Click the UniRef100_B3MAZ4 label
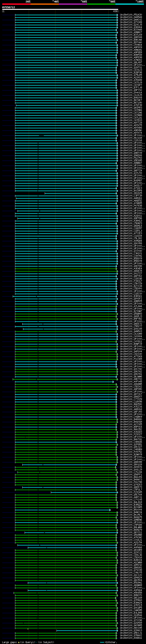The image size is (146, 644). point(131,603)
